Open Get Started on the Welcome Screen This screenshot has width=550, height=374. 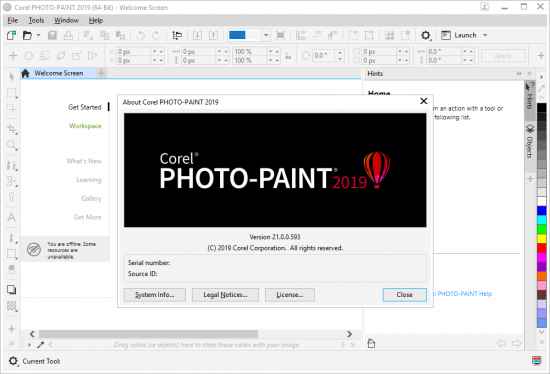click(85, 107)
